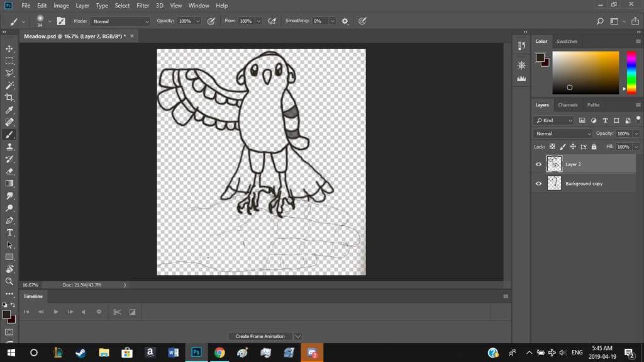Select the Path Selection tool
644x362 pixels.
pos(9,245)
